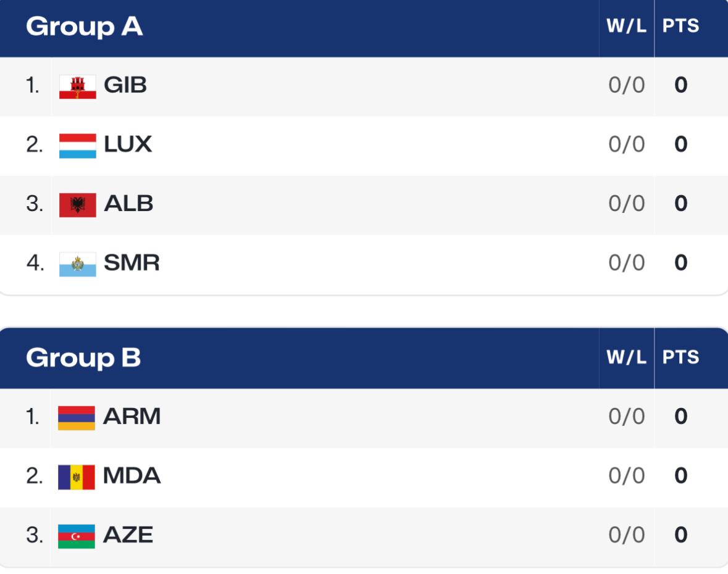Click the Armenia flag icon

(77, 417)
